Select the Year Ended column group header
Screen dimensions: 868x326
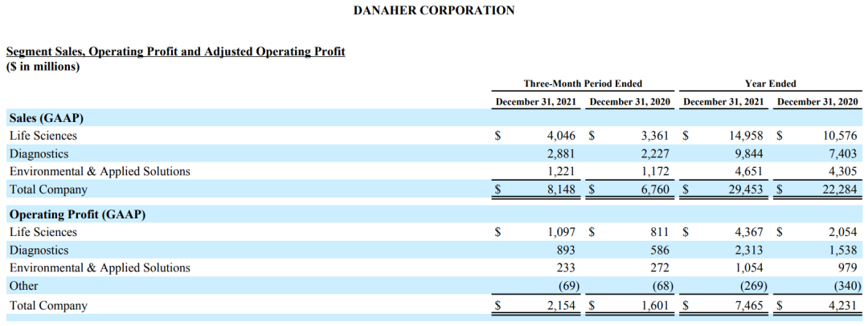coord(770,84)
